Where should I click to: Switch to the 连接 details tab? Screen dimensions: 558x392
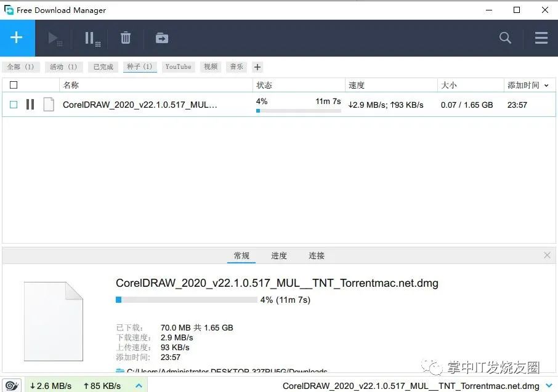(317, 255)
